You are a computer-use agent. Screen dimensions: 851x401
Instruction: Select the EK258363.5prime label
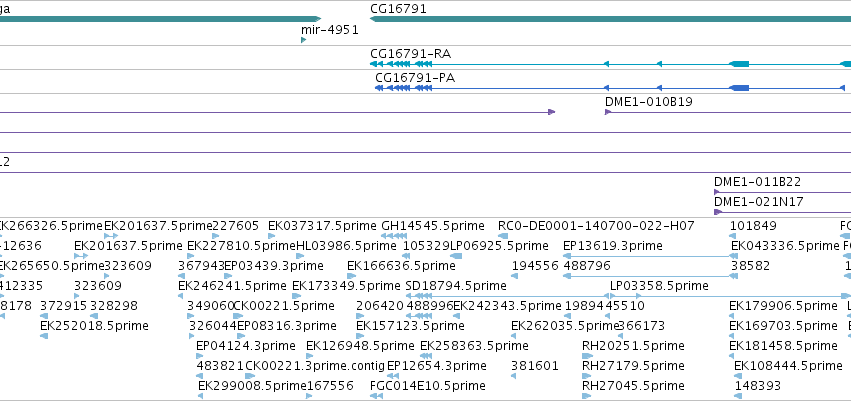474,346
